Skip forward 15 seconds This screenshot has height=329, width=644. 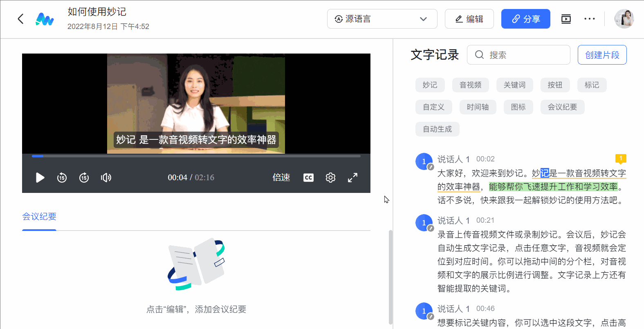[x=84, y=177]
